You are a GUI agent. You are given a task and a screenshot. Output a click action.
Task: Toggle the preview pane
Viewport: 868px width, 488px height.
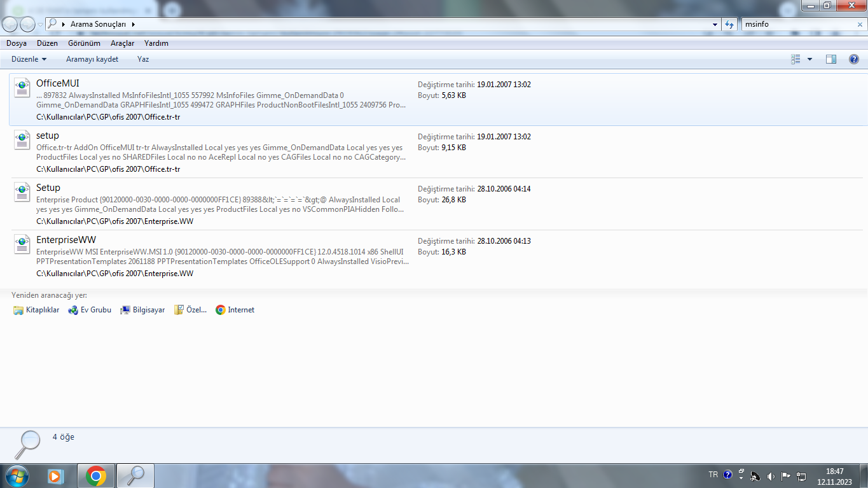click(x=831, y=59)
